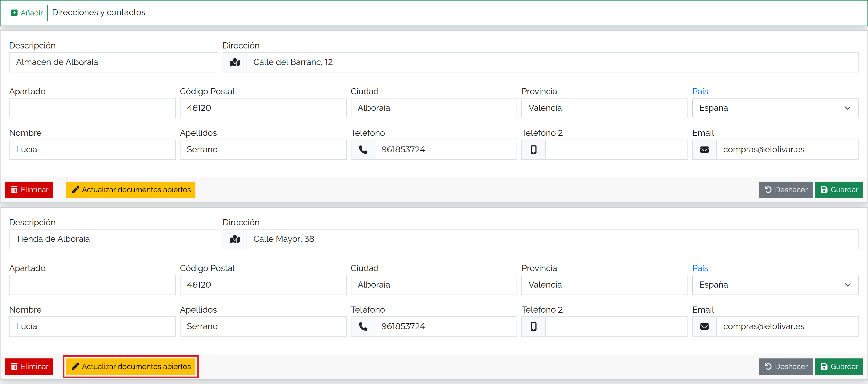Edit Ciudad field Alboraia in Almacén card
The width and height of the screenshot is (868, 384).
pyautogui.click(x=434, y=108)
